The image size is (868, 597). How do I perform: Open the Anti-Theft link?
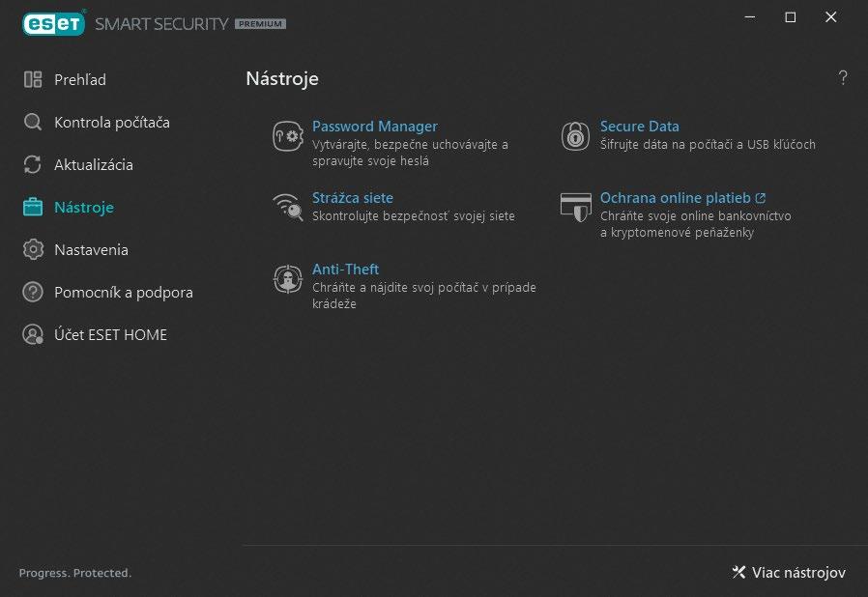pos(345,270)
